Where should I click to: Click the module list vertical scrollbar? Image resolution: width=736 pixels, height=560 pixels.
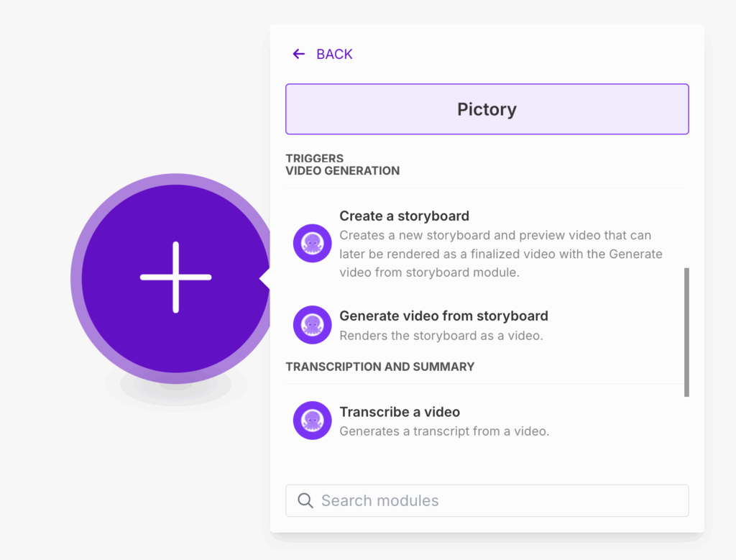click(x=686, y=331)
